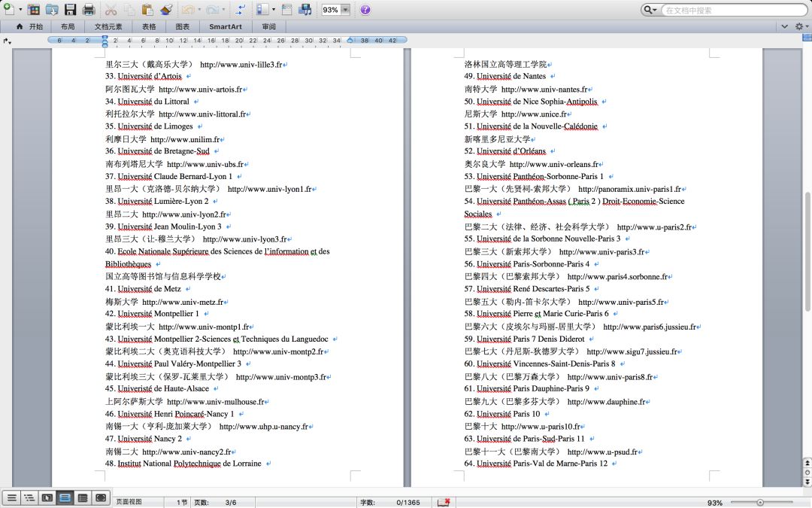Viewport: 812px width, 508px height.
Task: Click the http://www.univ-lyon1.fr link
Action: pyautogui.click(x=269, y=189)
